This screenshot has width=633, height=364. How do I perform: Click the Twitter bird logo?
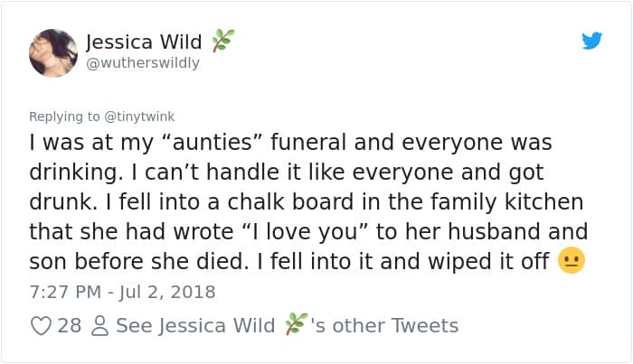coord(591,42)
